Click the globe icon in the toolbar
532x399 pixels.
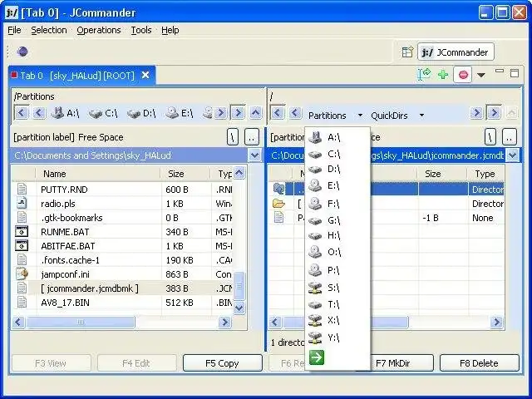pyautogui.click(x=22, y=52)
